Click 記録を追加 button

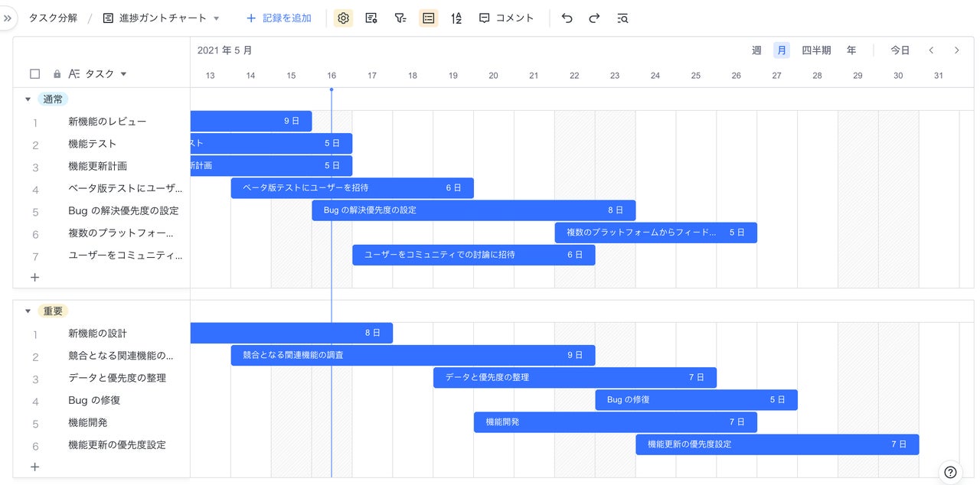[279, 18]
